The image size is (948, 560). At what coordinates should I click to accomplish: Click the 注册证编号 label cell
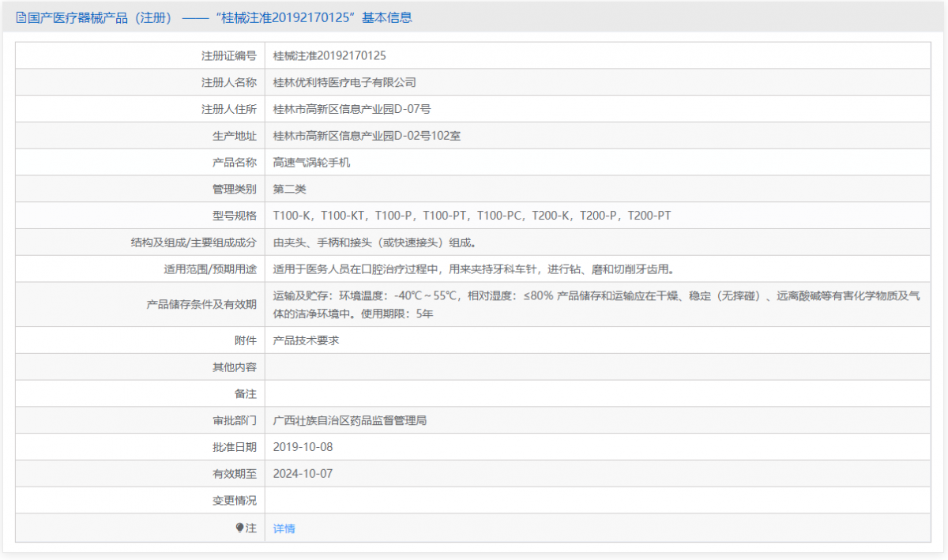(x=141, y=55)
